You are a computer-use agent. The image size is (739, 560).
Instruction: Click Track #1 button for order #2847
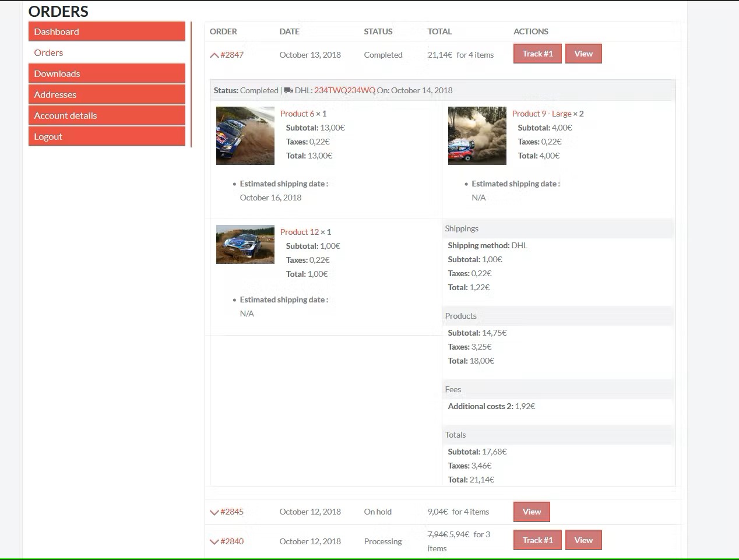pos(537,54)
